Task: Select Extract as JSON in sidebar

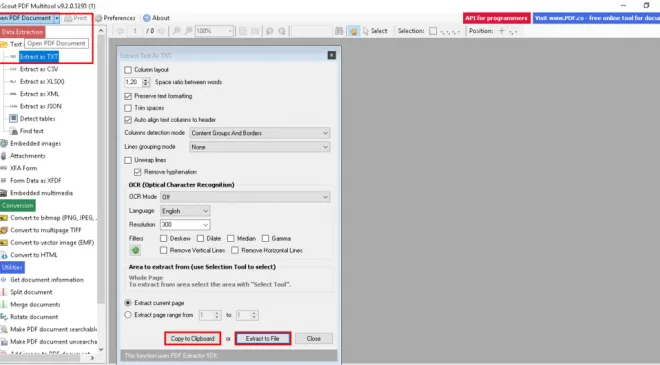Action: click(x=40, y=106)
